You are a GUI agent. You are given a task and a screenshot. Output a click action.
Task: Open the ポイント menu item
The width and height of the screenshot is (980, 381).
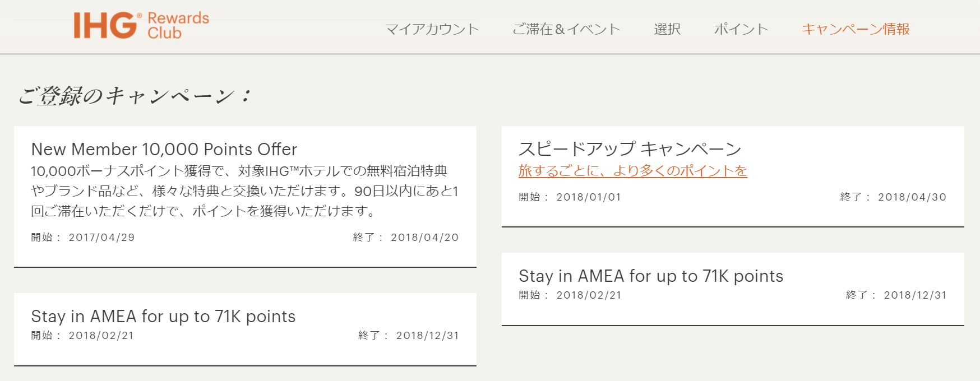point(741,29)
